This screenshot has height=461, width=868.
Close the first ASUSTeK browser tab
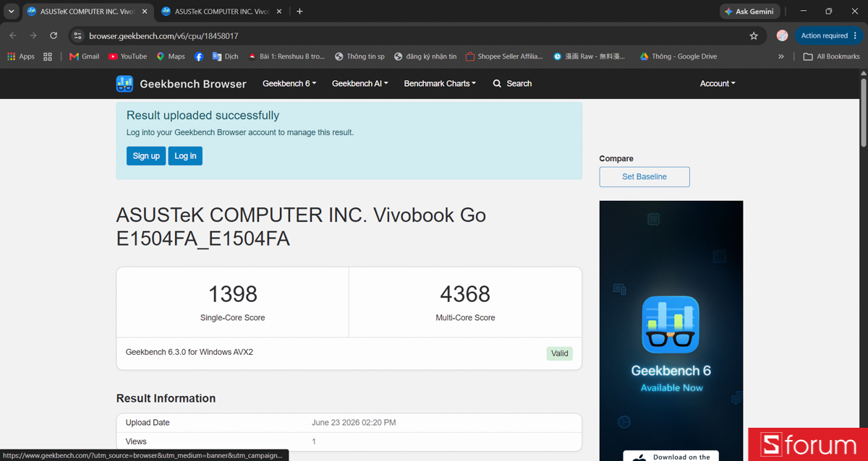click(145, 12)
